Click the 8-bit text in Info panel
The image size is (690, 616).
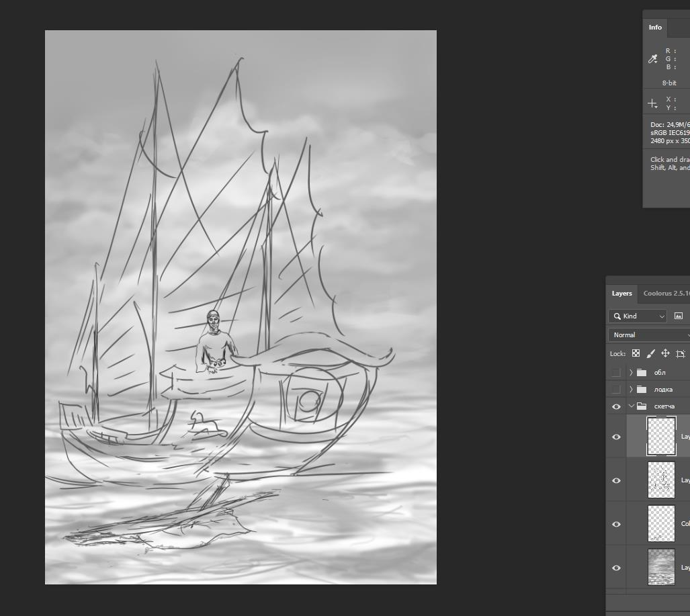[669, 83]
